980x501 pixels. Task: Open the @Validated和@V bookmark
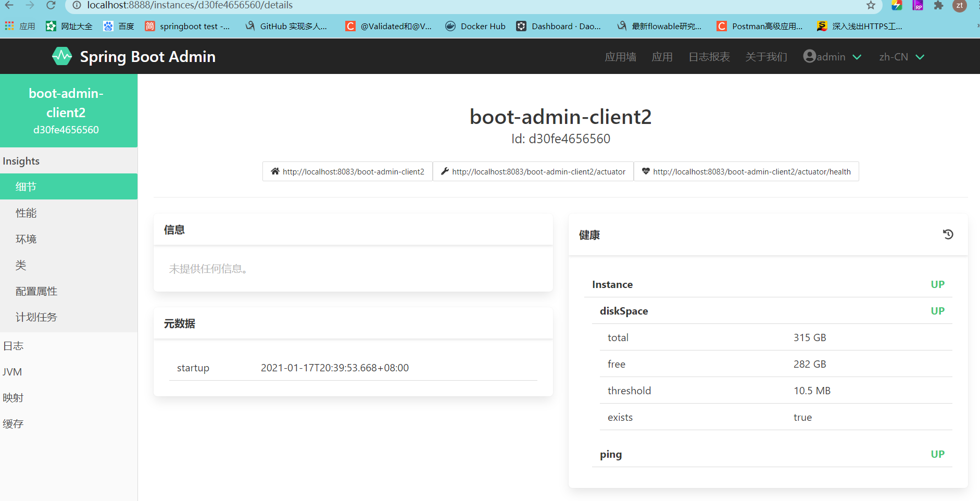(389, 26)
